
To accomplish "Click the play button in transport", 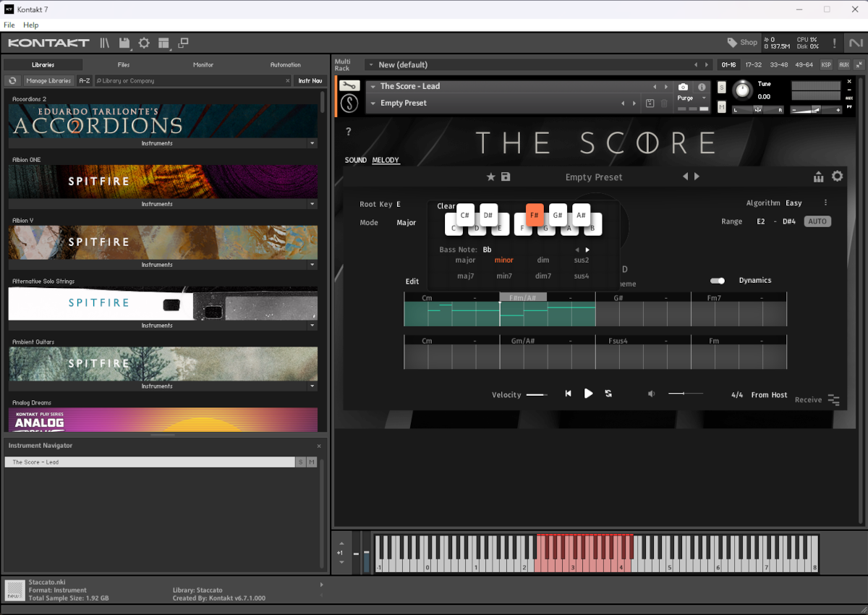I will click(589, 394).
